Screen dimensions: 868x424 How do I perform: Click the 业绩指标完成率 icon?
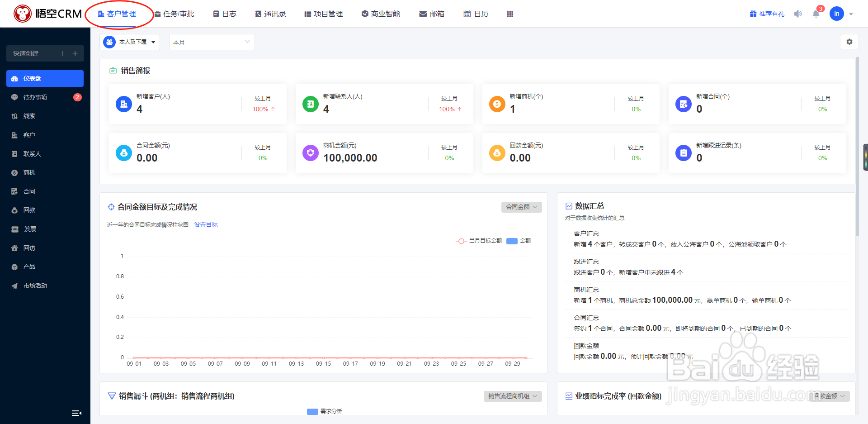coord(569,396)
